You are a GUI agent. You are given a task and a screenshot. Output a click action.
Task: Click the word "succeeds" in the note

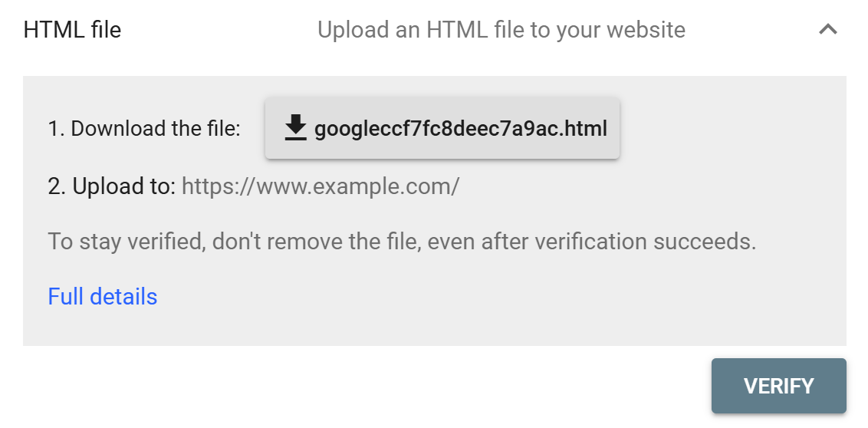point(704,242)
